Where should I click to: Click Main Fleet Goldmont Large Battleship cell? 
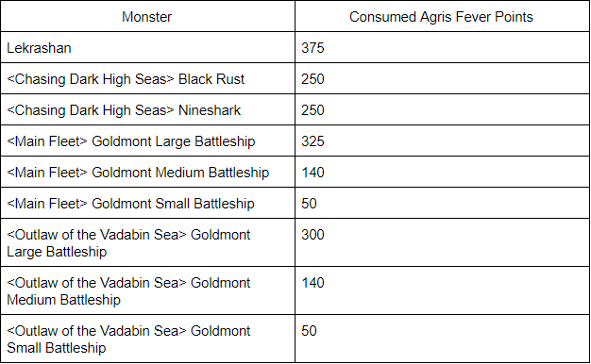point(147,141)
